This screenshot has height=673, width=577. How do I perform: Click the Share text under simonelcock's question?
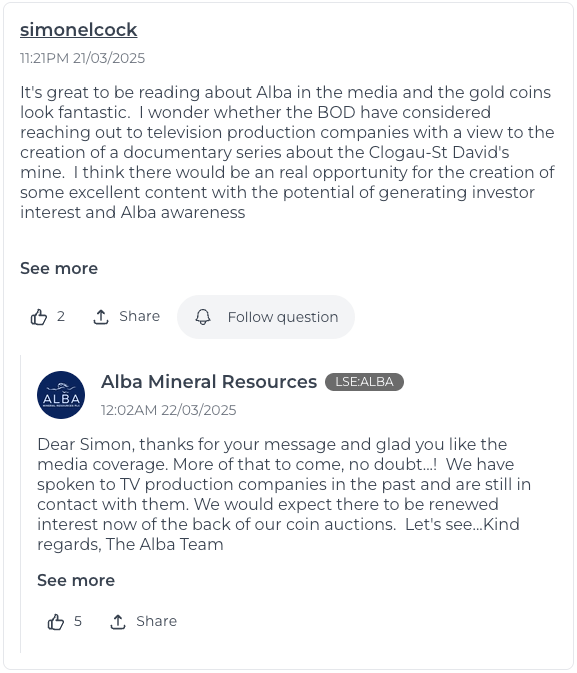coord(140,316)
